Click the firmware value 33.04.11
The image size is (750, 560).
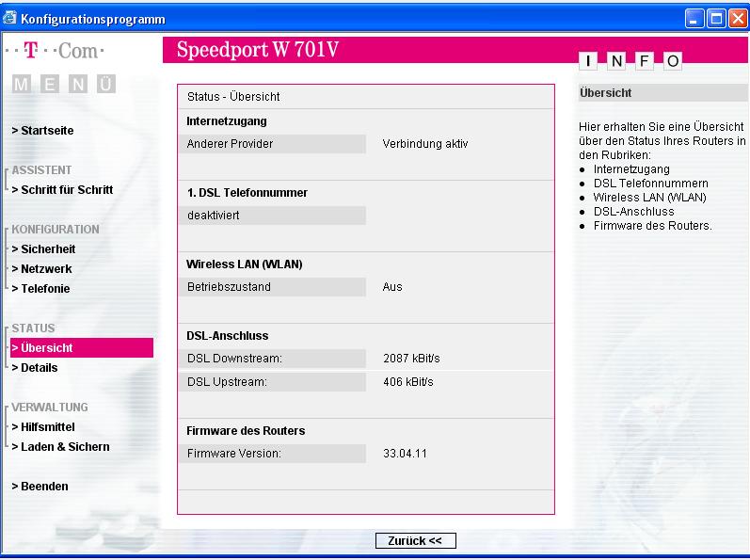click(406, 454)
